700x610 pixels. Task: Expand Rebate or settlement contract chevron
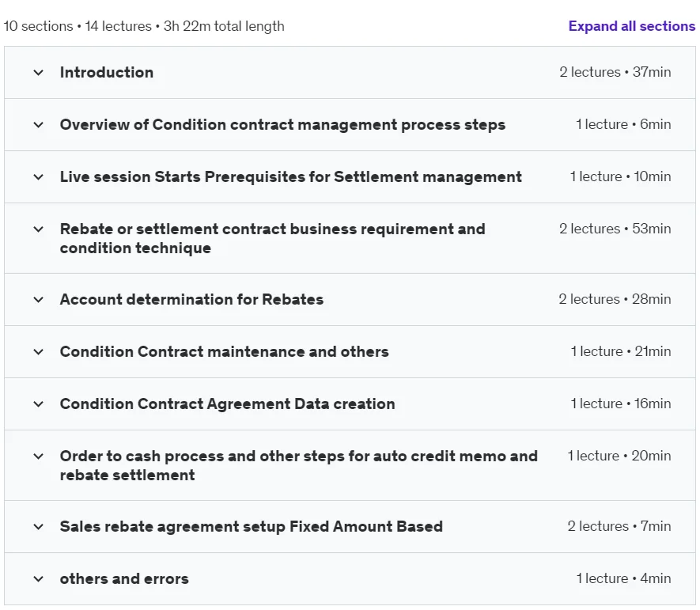(x=39, y=229)
